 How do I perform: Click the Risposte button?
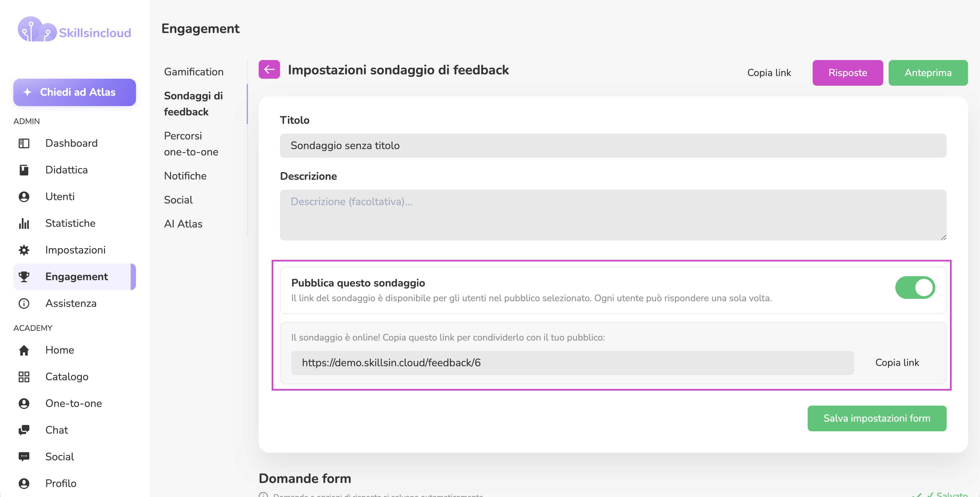[x=848, y=73]
